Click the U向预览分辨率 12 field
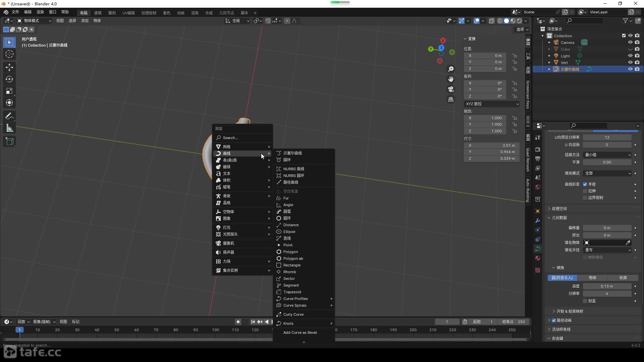 tap(607, 137)
